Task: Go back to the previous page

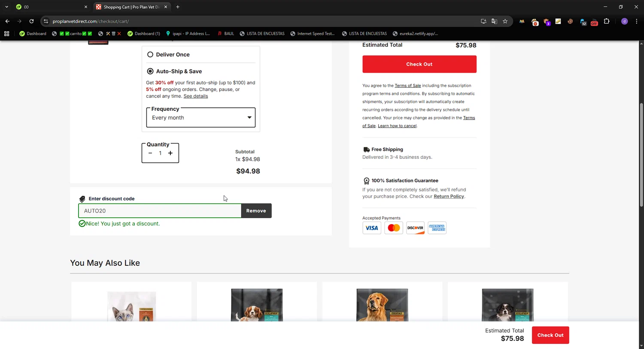Action: pyautogui.click(x=7, y=21)
